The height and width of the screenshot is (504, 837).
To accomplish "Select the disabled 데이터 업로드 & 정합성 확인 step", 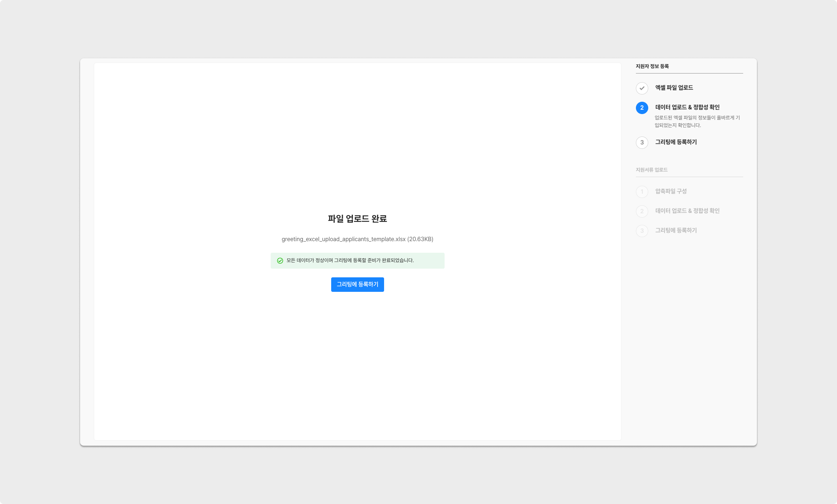I will (687, 211).
